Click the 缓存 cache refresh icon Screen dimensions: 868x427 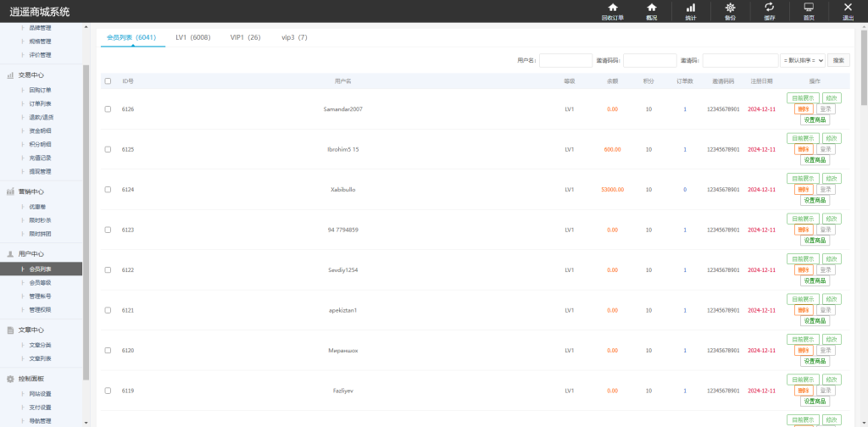point(769,8)
